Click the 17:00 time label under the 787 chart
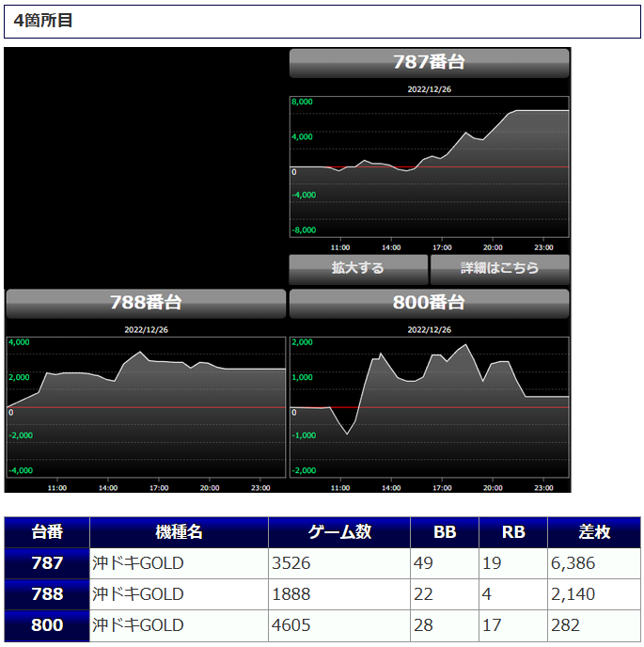The height and width of the screenshot is (647, 644). [442, 247]
